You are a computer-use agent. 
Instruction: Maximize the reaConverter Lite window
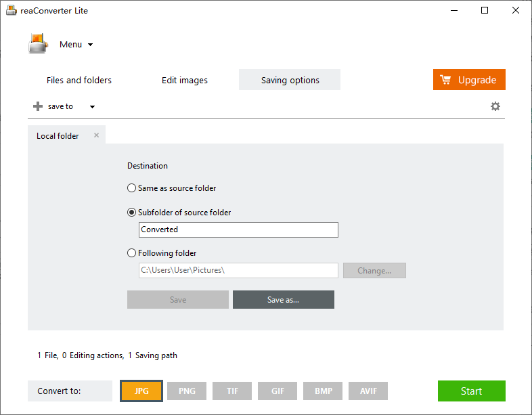tap(485, 10)
